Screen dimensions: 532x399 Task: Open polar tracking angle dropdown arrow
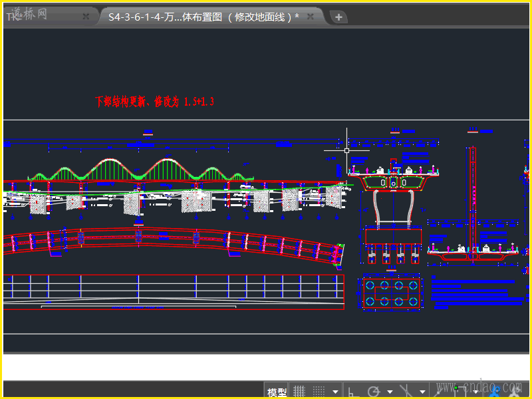click(390, 392)
